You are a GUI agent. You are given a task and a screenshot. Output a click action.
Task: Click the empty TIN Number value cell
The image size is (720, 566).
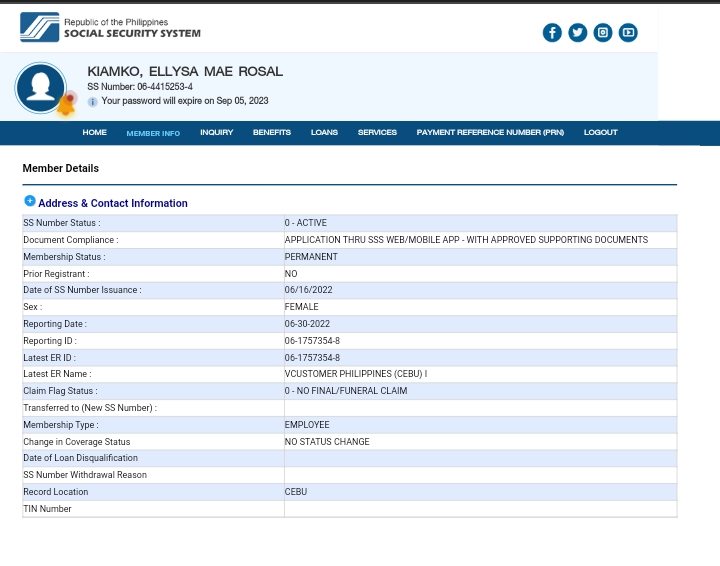480,509
